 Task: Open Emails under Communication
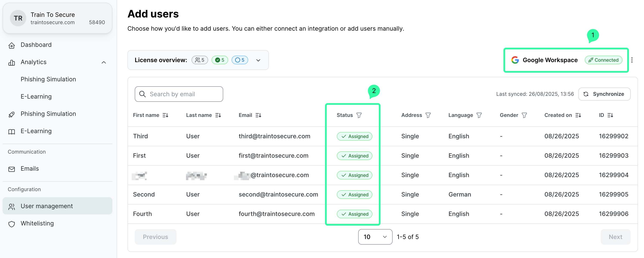(x=29, y=169)
